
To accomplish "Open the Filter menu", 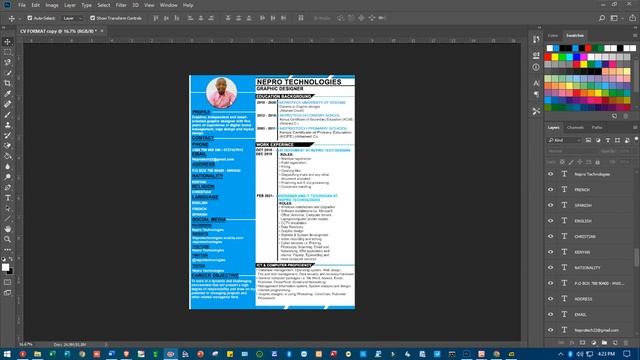I will (121, 5).
